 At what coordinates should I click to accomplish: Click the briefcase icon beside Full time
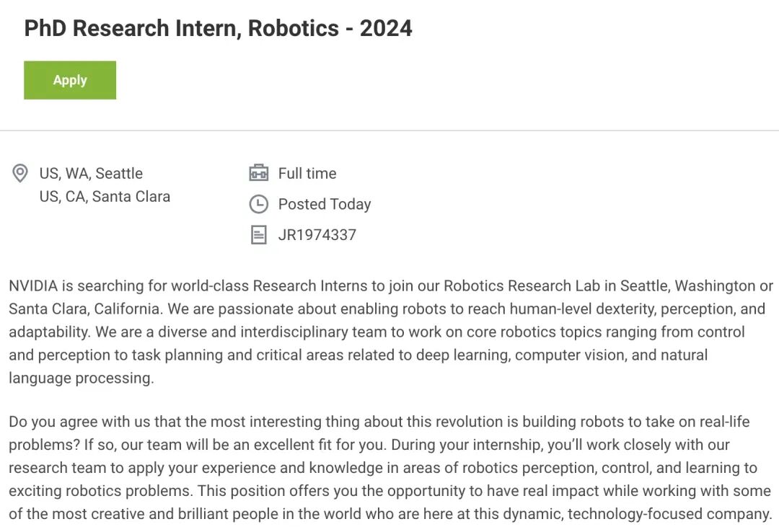[258, 173]
